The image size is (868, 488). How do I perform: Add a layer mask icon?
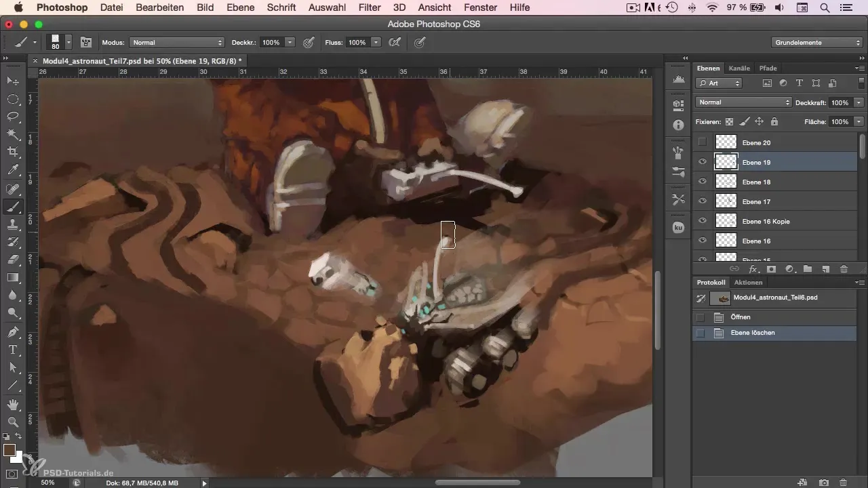[771, 269]
